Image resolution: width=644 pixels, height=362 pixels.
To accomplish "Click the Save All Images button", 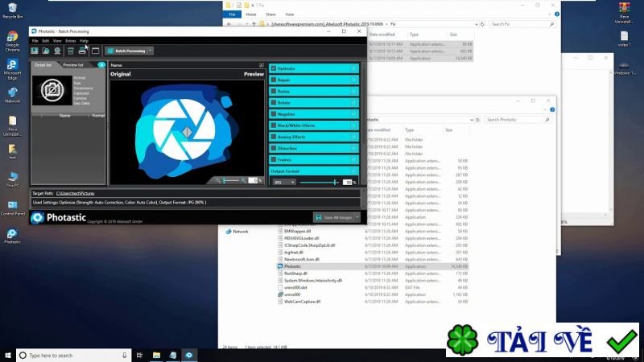I will (x=334, y=217).
